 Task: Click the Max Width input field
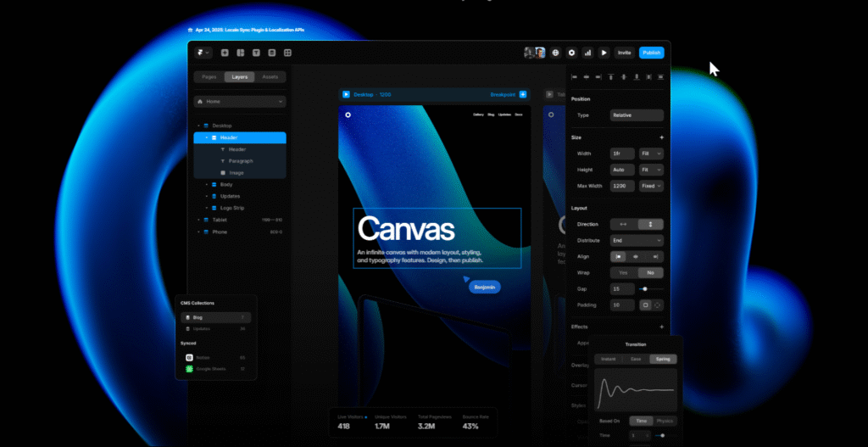tap(622, 185)
